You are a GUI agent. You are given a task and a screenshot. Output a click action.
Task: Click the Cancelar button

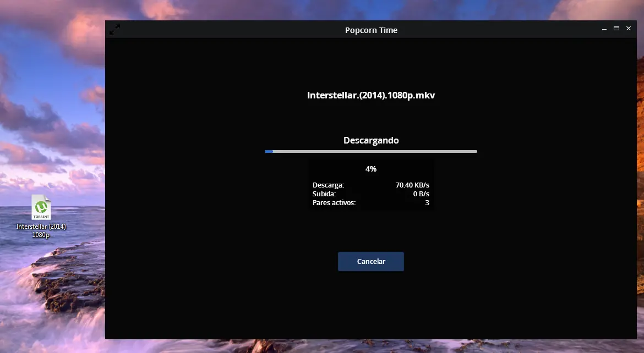(x=371, y=262)
